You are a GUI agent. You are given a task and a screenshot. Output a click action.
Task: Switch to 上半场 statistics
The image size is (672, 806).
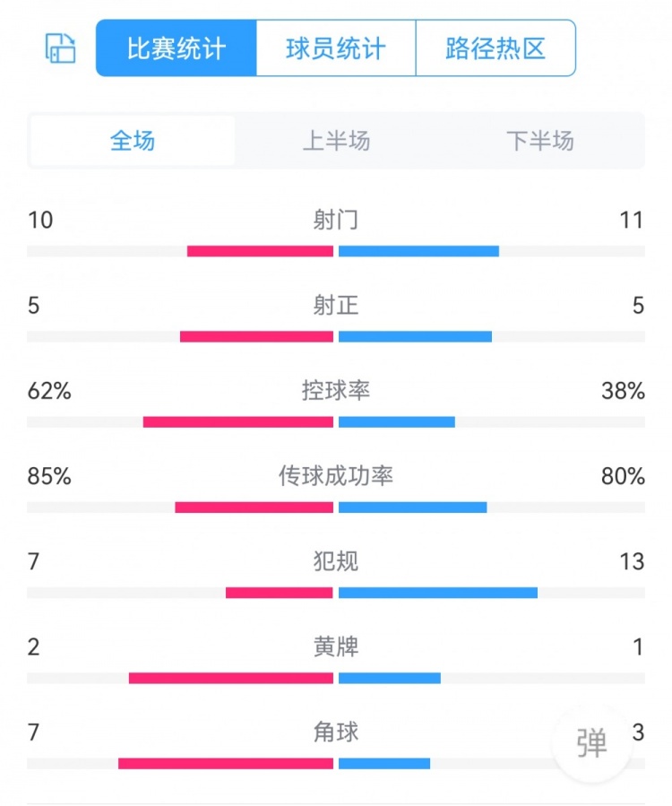(x=336, y=141)
